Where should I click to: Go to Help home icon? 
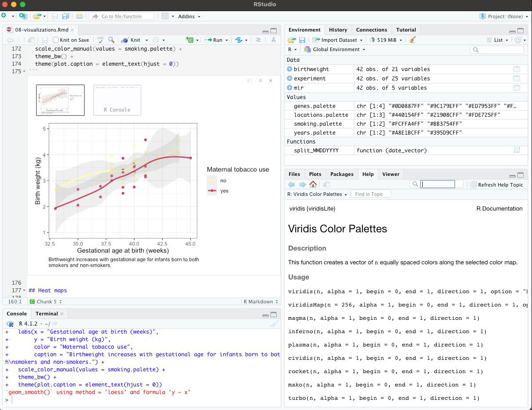click(313, 184)
